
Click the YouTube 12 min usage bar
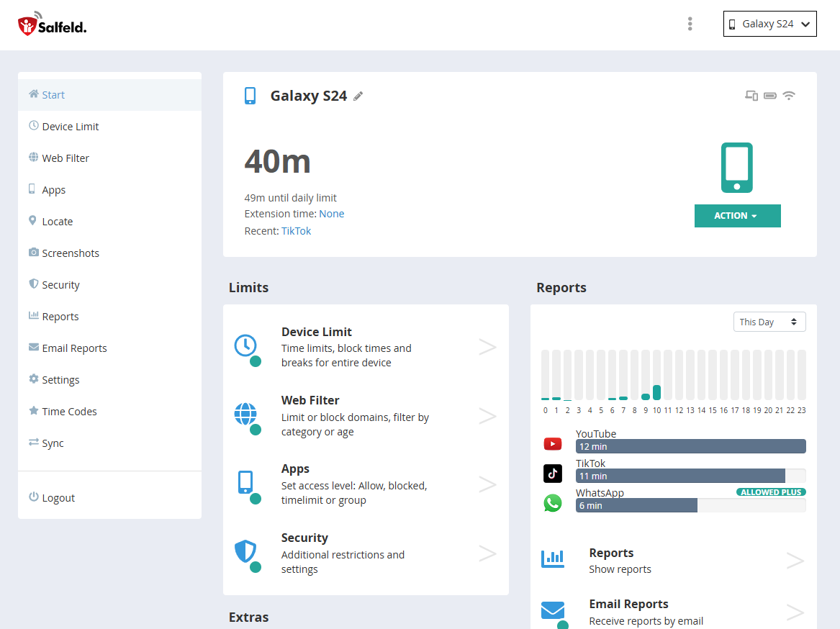tap(690, 446)
